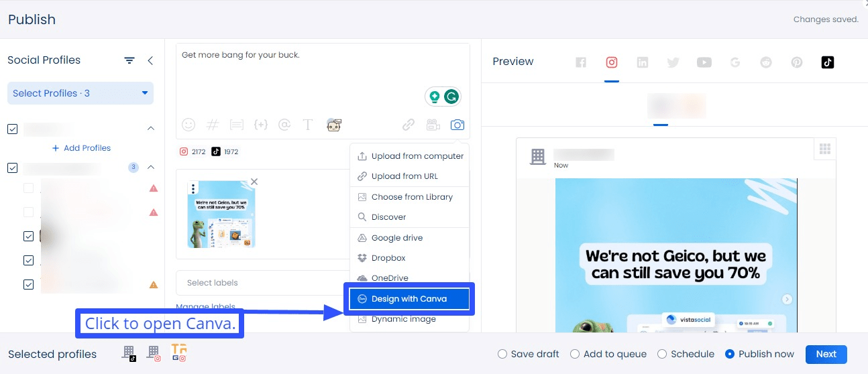Image resolution: width=868 pixels, height=374 pixels.
Task: Click the green lightbulb suggestion icon
Action: [435, 97]
